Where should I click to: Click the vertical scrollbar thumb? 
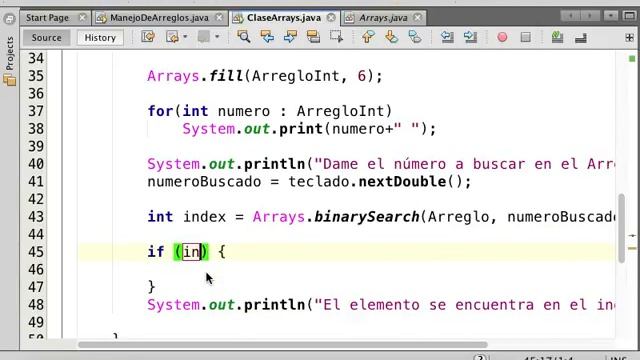point(622,229)
